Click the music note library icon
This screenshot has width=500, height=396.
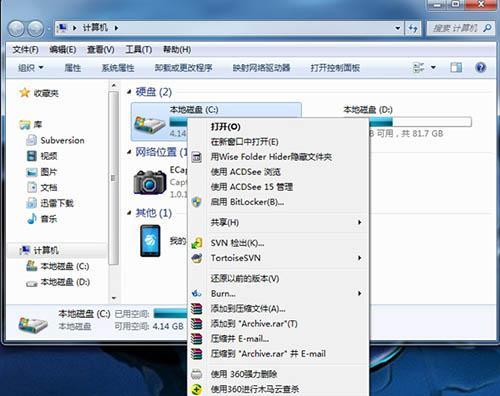[32, 219]
